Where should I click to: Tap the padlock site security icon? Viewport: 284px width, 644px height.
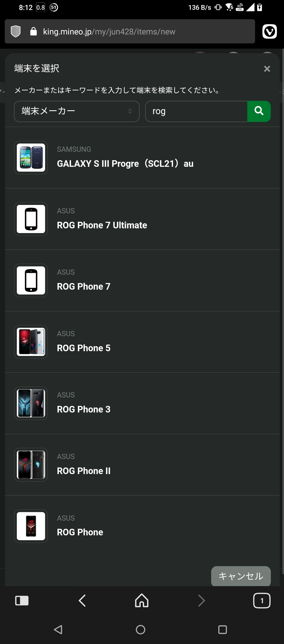(33, 32)
